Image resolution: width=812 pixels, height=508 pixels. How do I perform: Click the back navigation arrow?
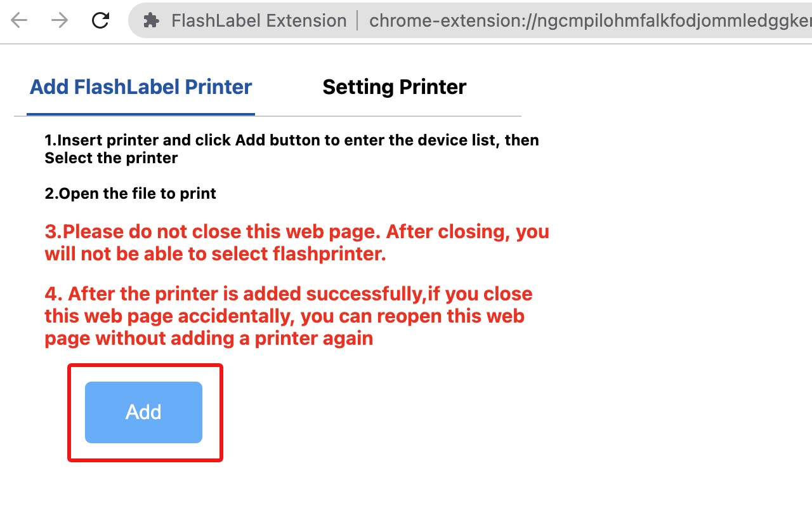(19, 20)
